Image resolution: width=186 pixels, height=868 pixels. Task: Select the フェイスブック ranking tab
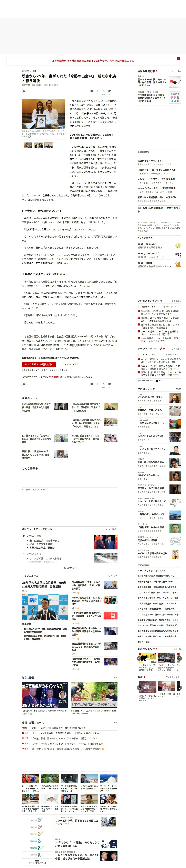coord(148,354)
